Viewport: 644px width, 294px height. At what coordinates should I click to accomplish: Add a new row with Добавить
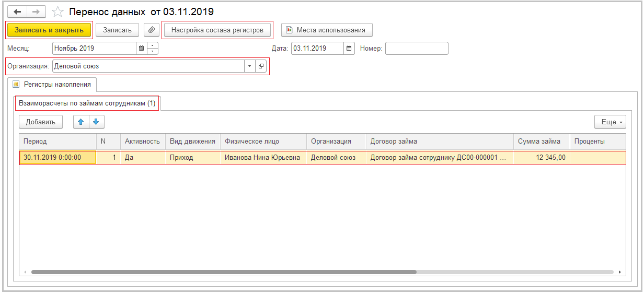click(x=41, y=122)
